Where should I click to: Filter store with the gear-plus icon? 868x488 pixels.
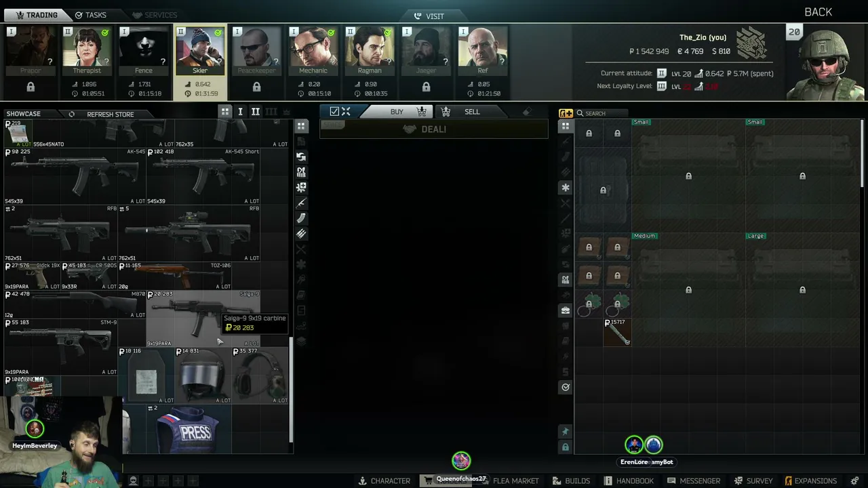point(301,187)
